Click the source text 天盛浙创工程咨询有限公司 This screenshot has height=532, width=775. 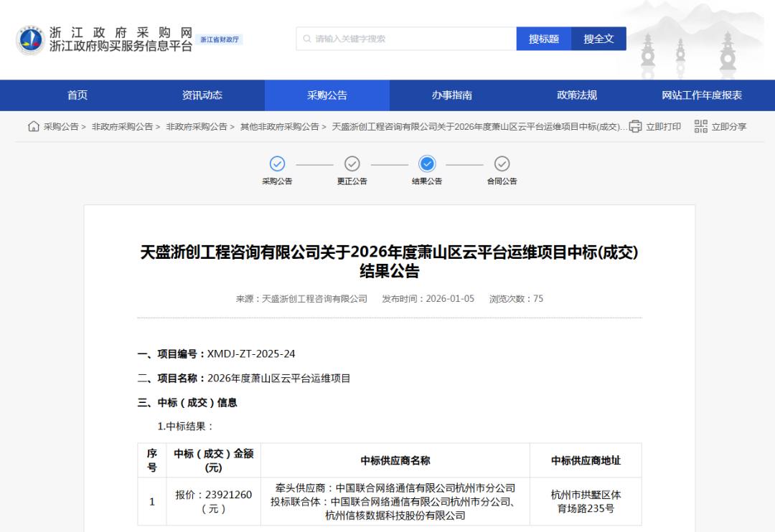click(314, 299)
